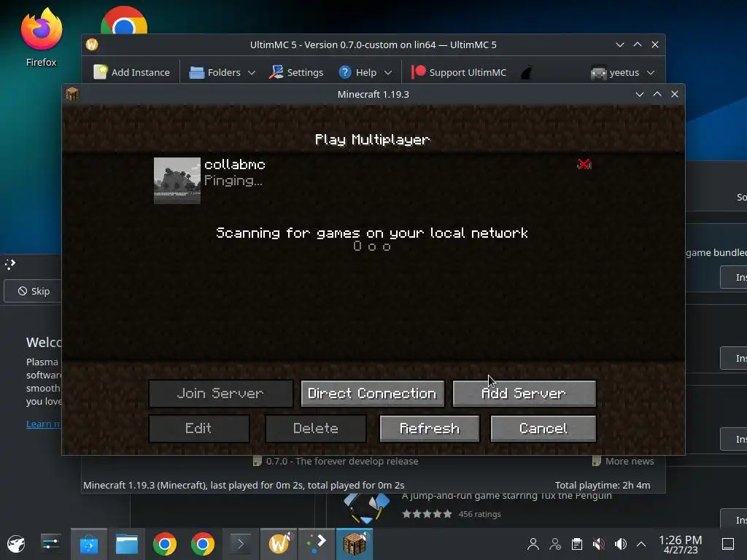Click Add Instance in UltimMC toolbar
The width and height of the screenshot is (747, 560).
131,72
